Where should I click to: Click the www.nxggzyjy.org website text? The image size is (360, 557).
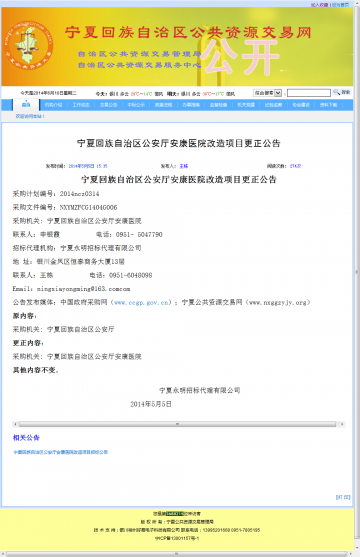(277, 302)
